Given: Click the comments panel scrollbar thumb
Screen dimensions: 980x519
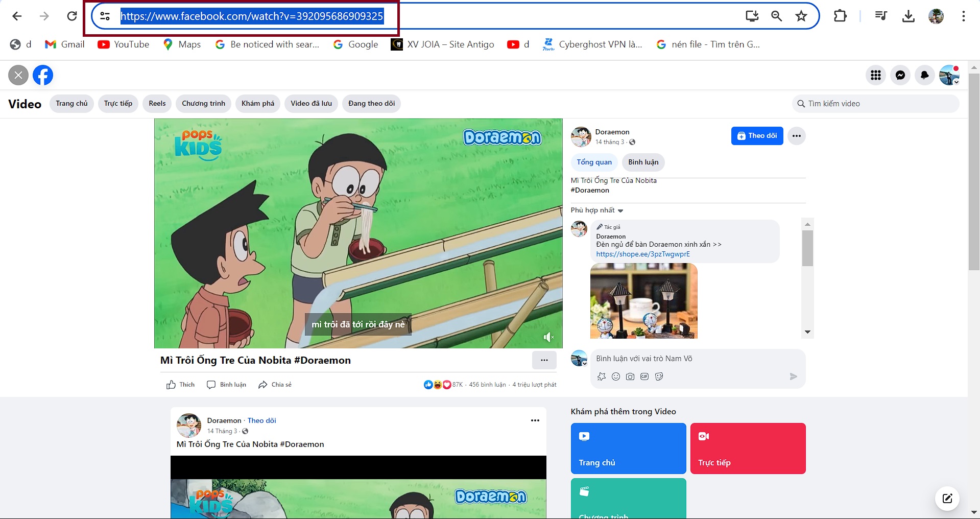Looking at the screenshot, I should pos(807,248).
